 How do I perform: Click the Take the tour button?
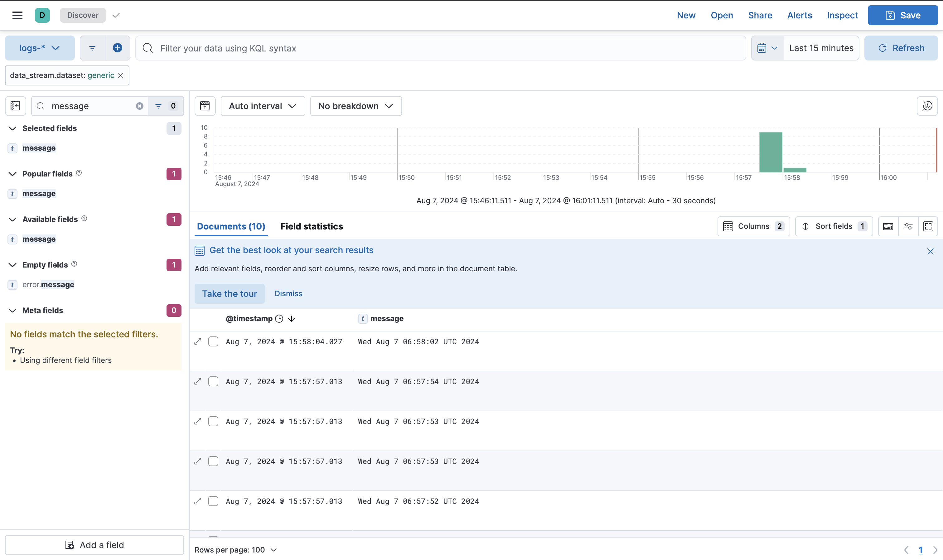(x=230, y=294)
